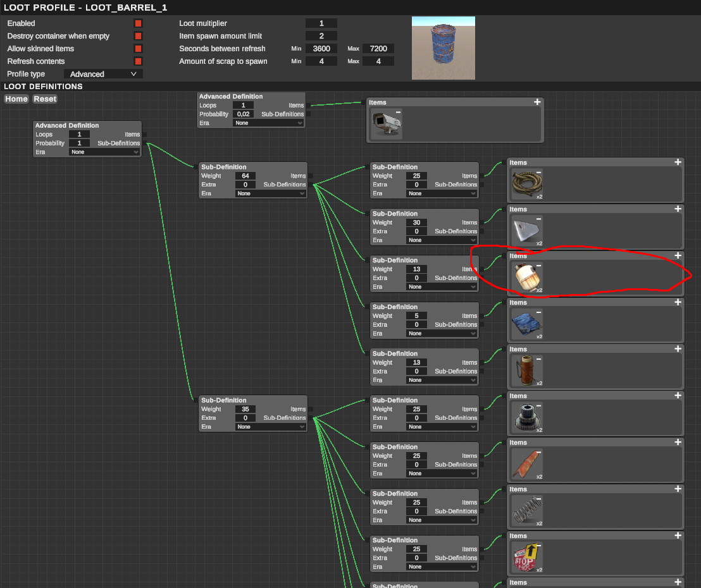Select the propane tank item icon
Screen dimensions: 701x588
click(526, 278)
